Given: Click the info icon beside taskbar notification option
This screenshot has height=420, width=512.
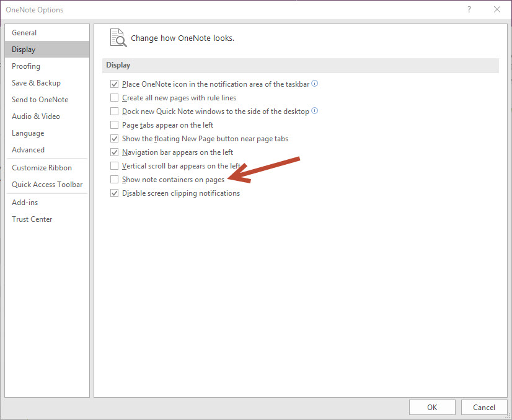Looking at the screenshot, I should pyautogui.click(x=315, y=84).
